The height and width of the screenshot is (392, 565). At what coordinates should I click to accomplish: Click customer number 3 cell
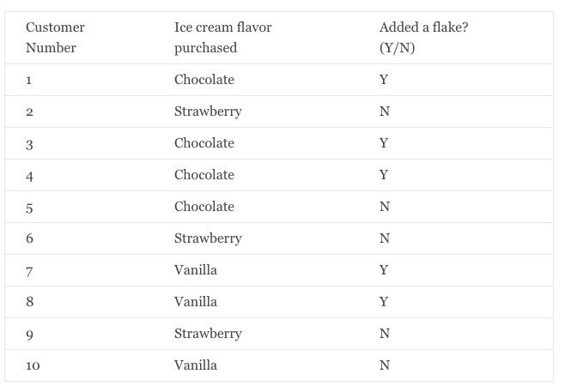pyautogui.click(x=29, y=143)
